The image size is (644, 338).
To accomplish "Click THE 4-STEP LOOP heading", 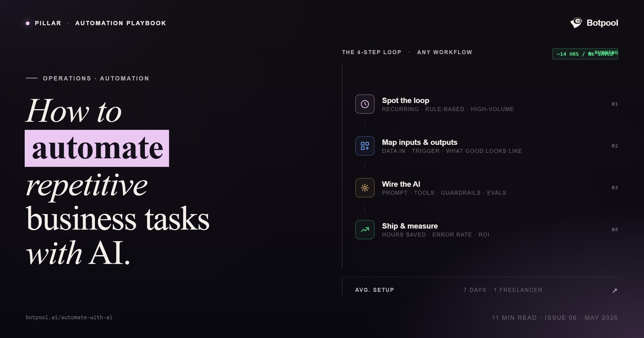I will point(371,52).
